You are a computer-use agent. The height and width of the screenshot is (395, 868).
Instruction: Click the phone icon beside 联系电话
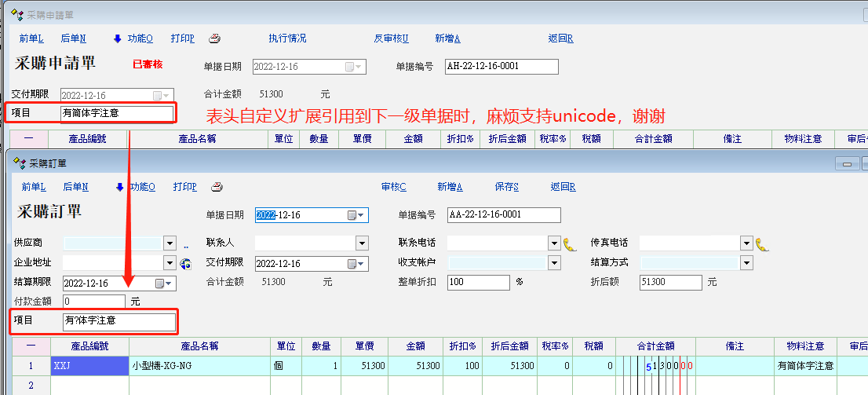(570, 243)
